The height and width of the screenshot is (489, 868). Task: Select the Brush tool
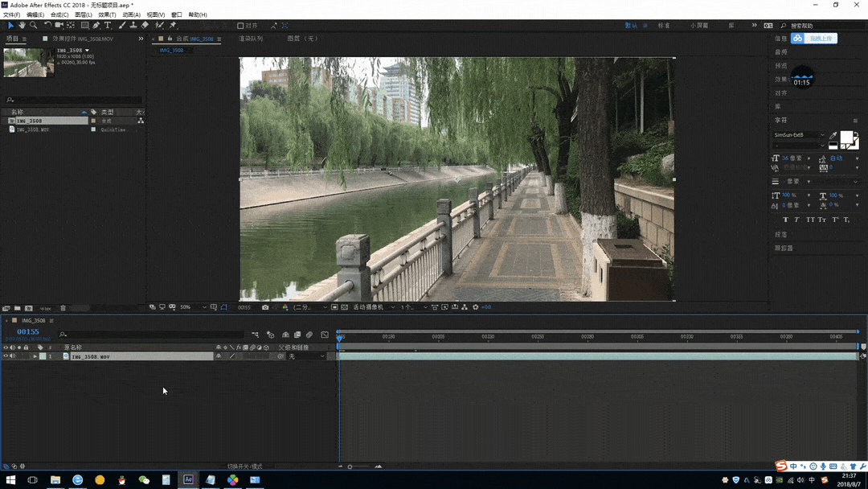(x=122, y=26)
